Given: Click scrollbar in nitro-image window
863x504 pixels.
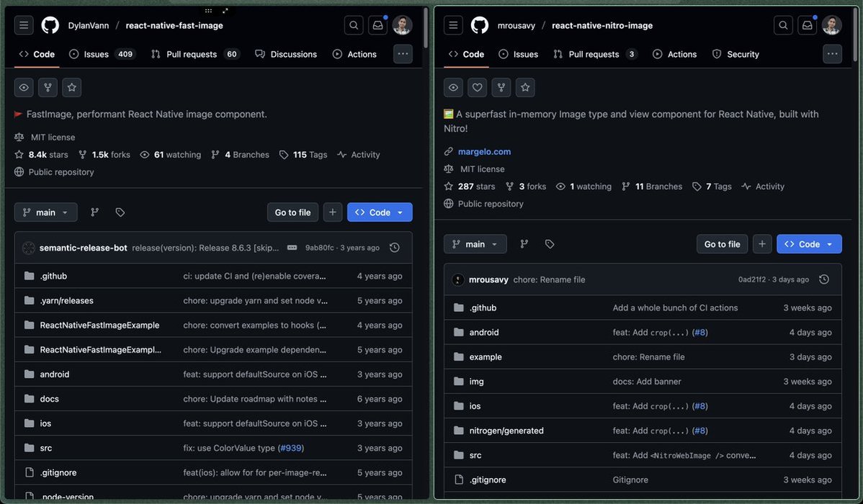Looking at the screenshot, I should (x=855, y=34).
